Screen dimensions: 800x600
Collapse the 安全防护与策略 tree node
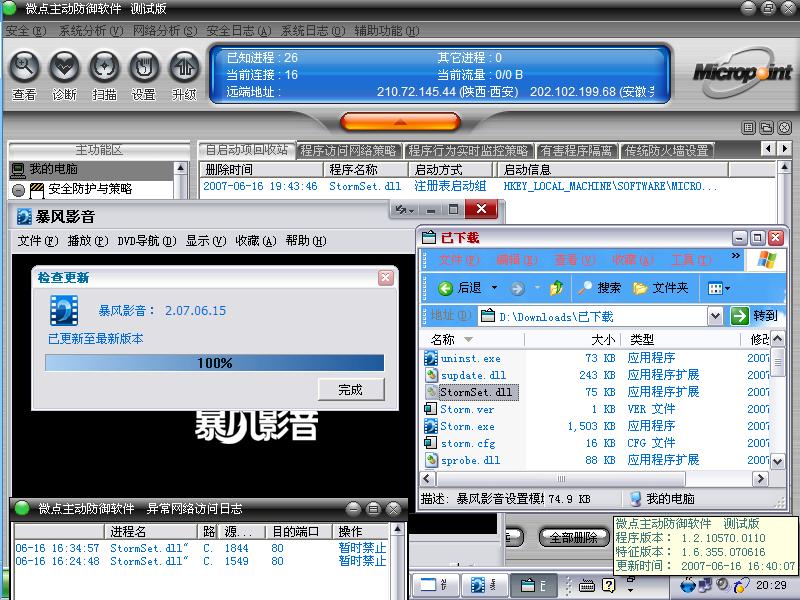18,190
